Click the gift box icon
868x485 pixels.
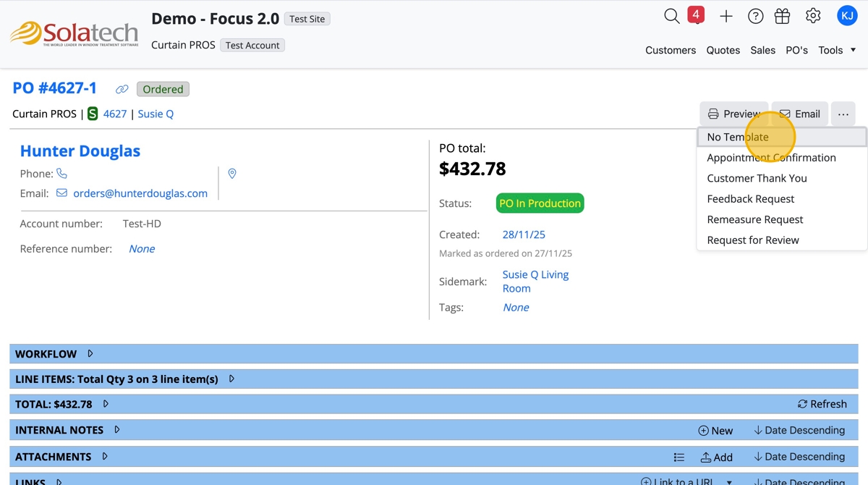[x=782, y=16]
